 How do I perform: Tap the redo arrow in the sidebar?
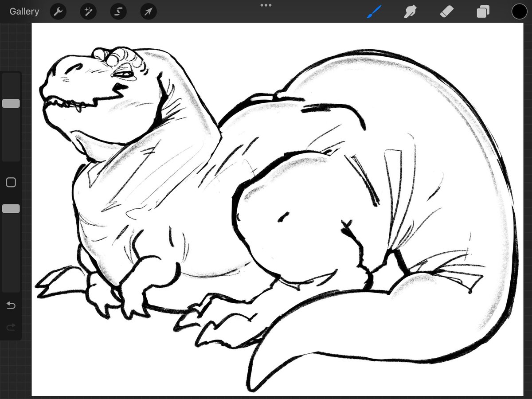[11, 327]
